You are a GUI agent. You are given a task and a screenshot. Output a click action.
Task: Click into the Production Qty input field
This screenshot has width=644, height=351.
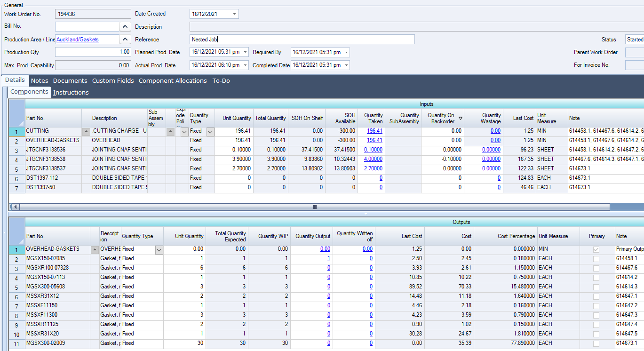tap(93, 52)
